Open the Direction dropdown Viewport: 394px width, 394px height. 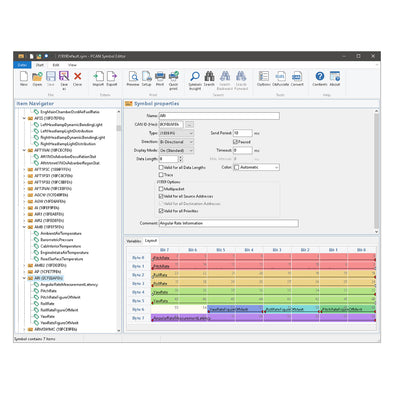click(x=176, y=142)
